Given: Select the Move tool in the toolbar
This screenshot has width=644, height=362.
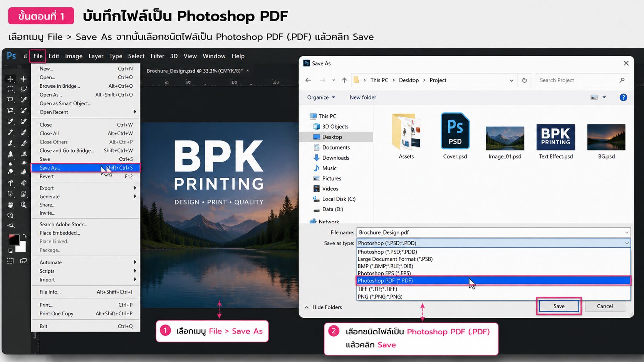Looking at the screenshot, I should tap(10, 79).
